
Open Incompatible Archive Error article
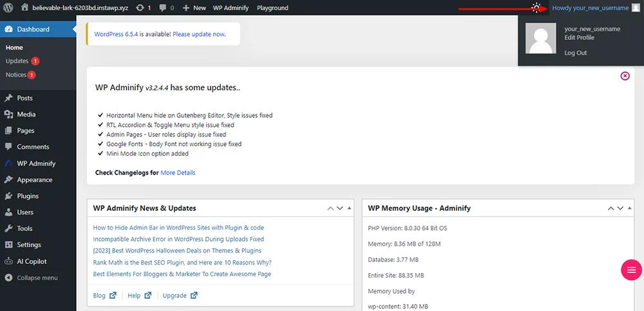(178, 239)
